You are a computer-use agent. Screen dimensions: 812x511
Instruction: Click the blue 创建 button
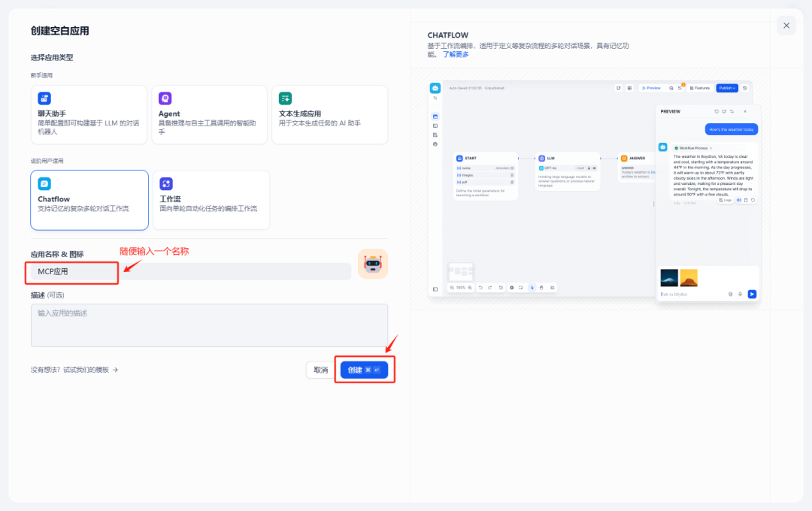(364, 370)
